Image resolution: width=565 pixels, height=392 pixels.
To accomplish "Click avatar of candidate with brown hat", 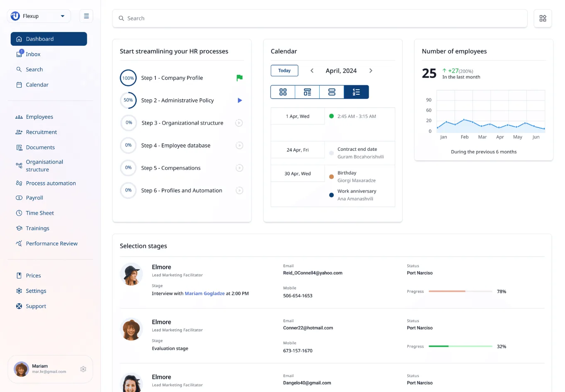I will coord(131,329).
